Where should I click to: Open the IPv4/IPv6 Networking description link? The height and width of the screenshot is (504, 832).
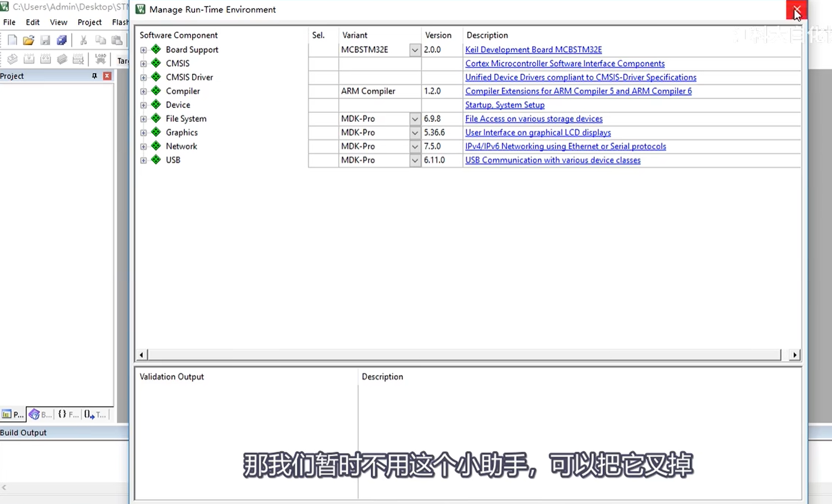tap(565, 146)
